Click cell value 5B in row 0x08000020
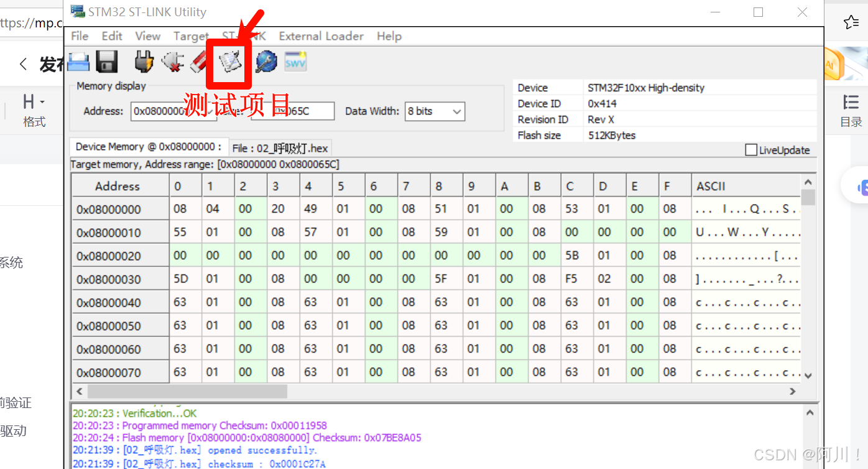 [576, 256]
